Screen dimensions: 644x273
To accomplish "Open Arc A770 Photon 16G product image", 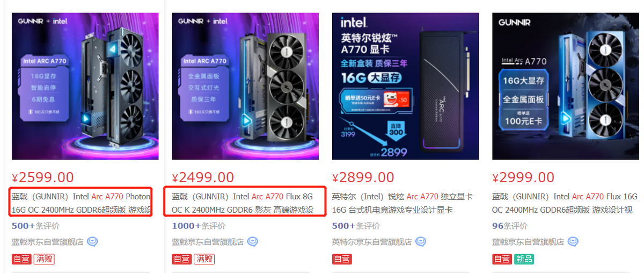I will pyautogui.click(x=85, y=86).
